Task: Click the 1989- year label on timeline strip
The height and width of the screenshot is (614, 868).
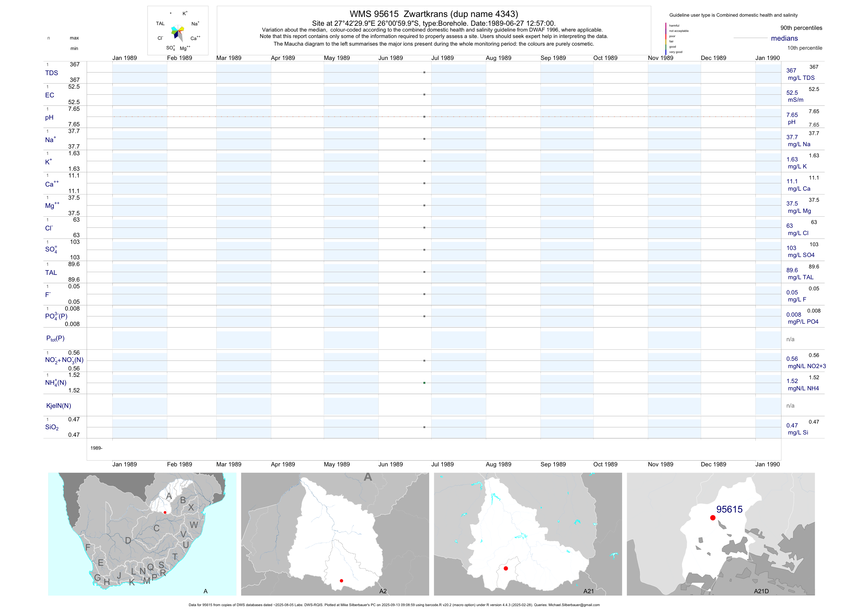Action: coord(96,448)
